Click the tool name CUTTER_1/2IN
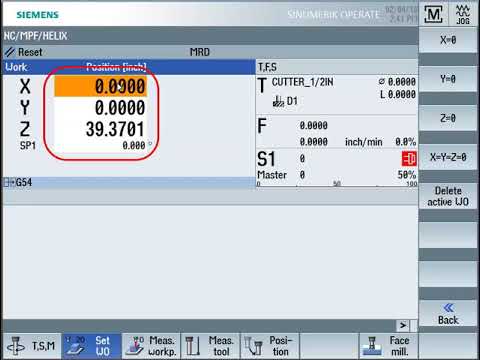 click(x=302, y=82)
